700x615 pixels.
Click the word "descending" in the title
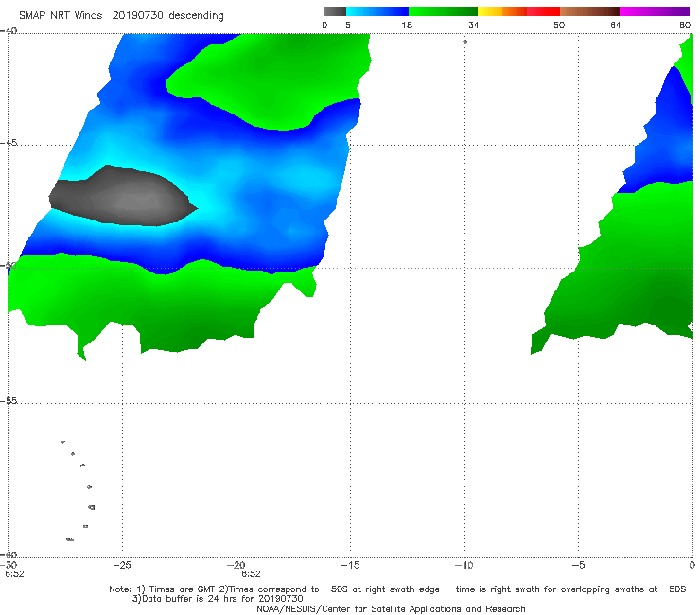(x=196, y=16)
